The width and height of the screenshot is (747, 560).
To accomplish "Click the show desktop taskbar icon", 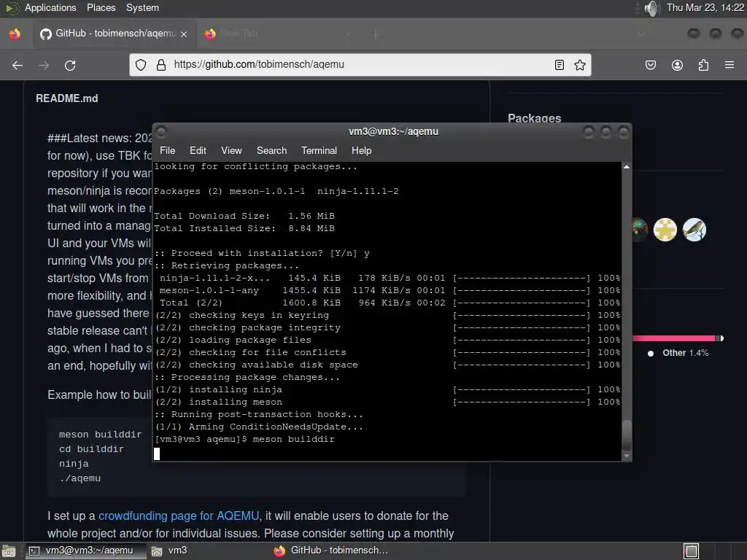I will click(x=9, y=551).
